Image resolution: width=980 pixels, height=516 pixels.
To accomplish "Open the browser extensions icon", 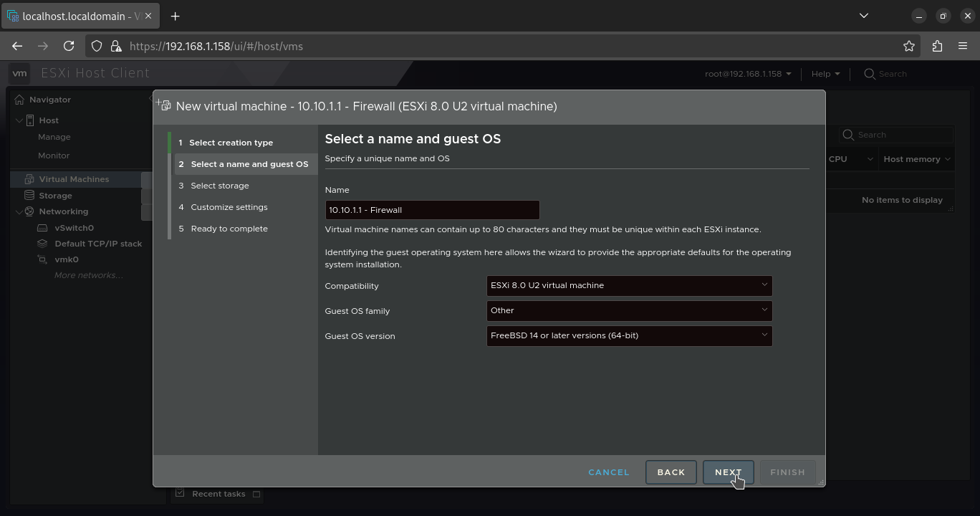I will [937, 46].
